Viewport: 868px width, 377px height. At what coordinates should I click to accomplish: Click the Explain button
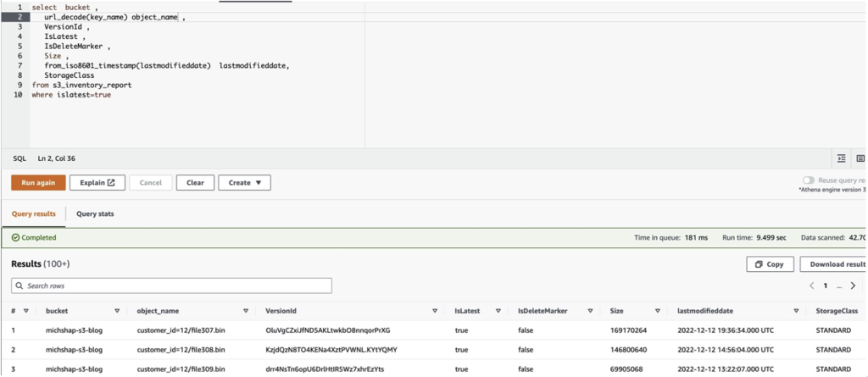pyautogui.click(x=97, y=183)
